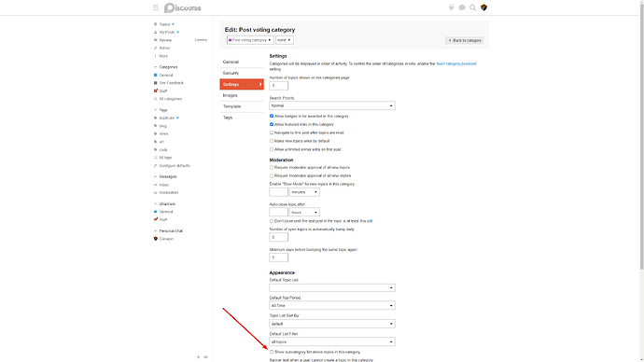Follow the 'fixed category positions' link
644x362 pixels.
click(455, 63)
